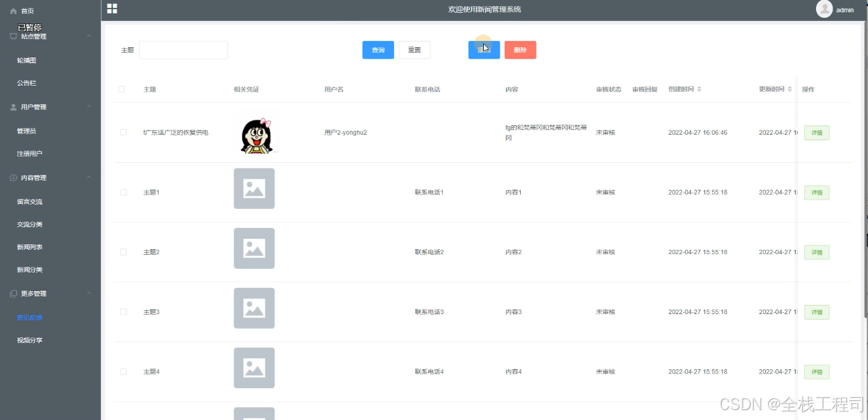Screen dimensions: 868x420
Task: Collapse the 站点管理 menu chevron
Action: coord(89,36)
